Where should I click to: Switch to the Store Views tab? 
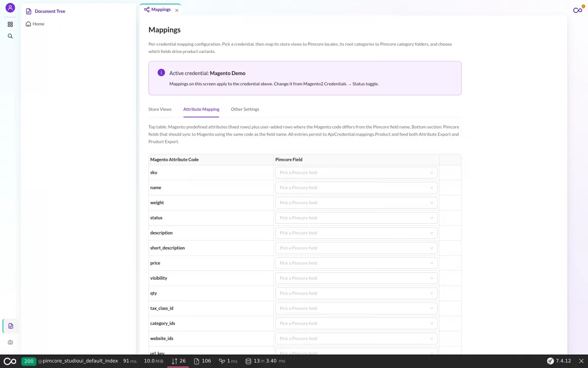(160, 109)
